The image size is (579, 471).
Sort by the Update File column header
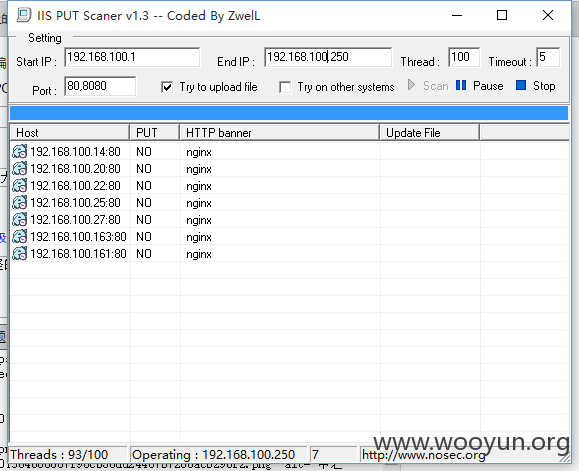(x=430, y=133)
